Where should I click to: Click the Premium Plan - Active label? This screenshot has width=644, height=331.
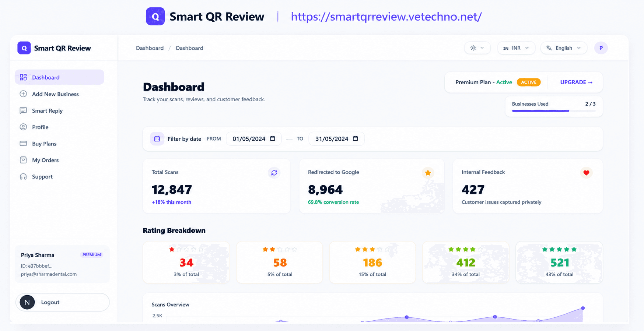pyautogui.click(x=484, y=82)
